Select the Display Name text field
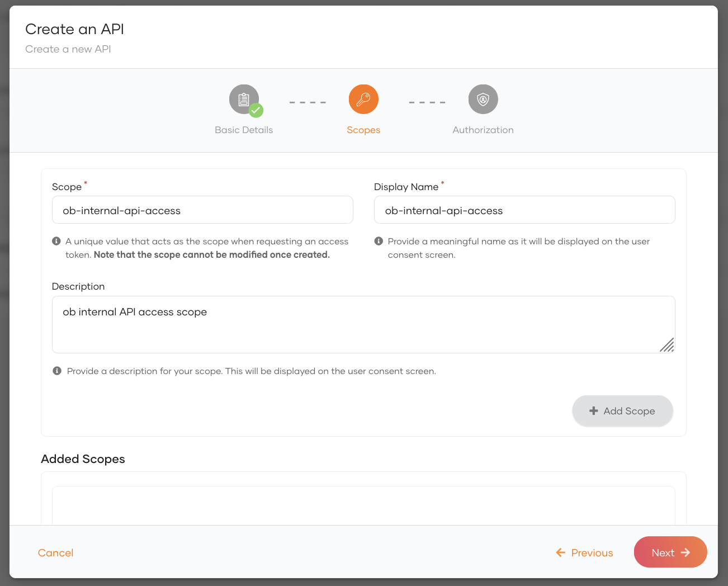This screenshot has width=728, height=586. tap(524, 210)
